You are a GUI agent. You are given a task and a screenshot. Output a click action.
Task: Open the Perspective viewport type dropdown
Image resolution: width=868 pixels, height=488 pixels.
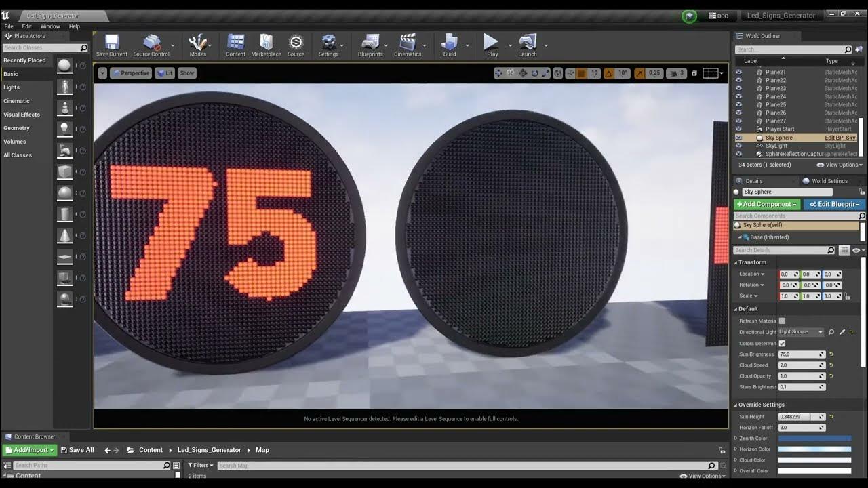coord(131,73)
